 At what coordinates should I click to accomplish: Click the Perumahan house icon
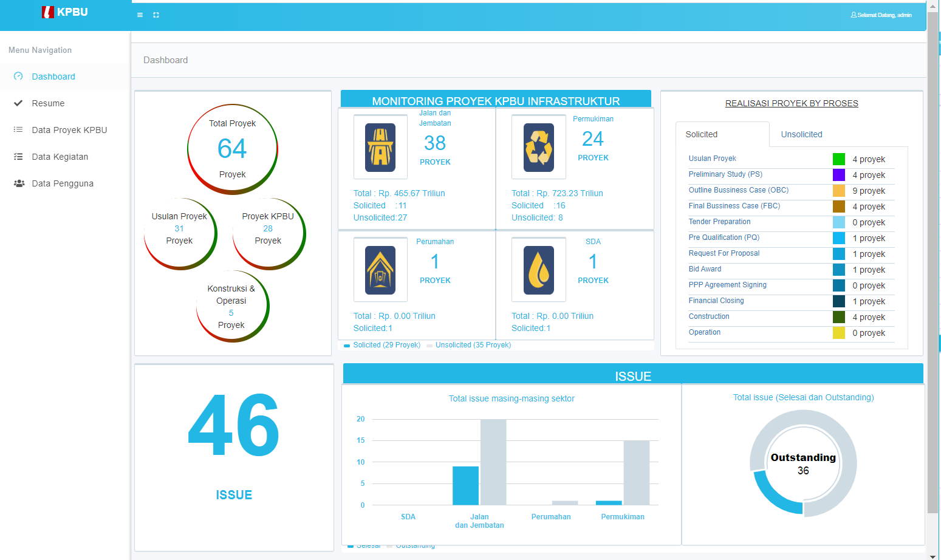coord(380,270)
